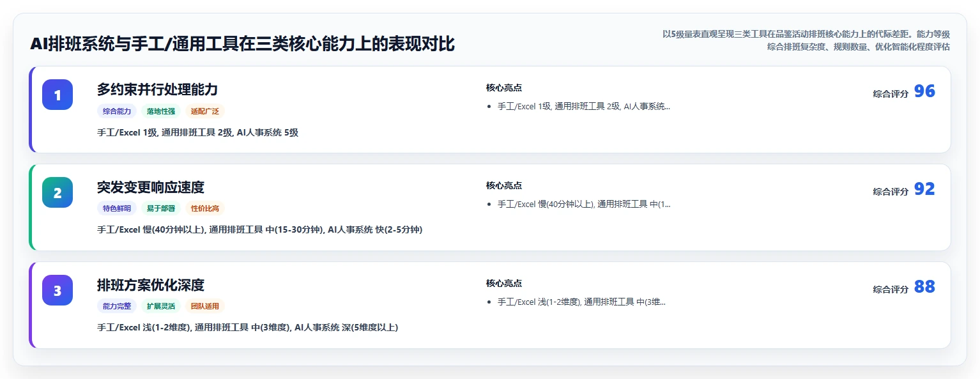This screenshot has width=980, height=379.
Task: Click the 易于部署 tag
Action: click(161, 208)
